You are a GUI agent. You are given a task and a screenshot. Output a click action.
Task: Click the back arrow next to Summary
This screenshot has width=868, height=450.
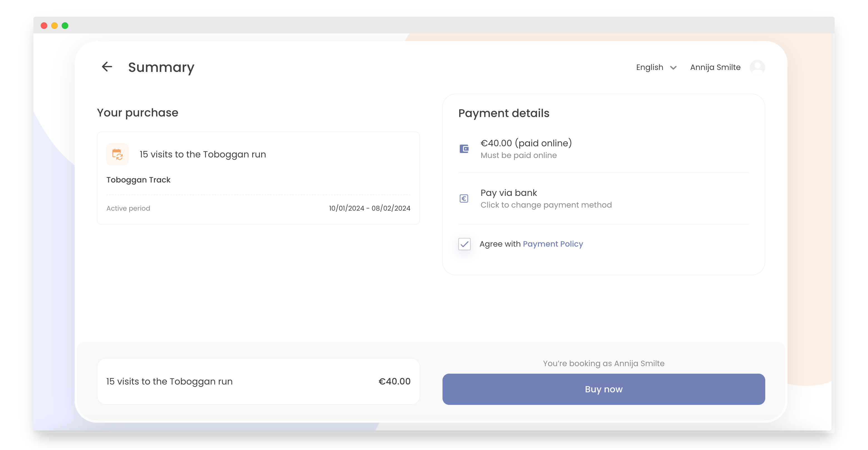pos(107,67)
